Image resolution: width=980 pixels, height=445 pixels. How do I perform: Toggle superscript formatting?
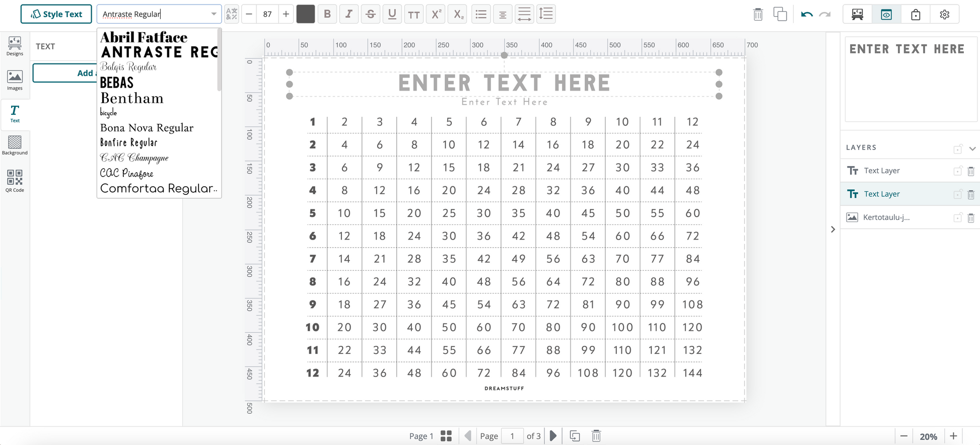[436, 14]
